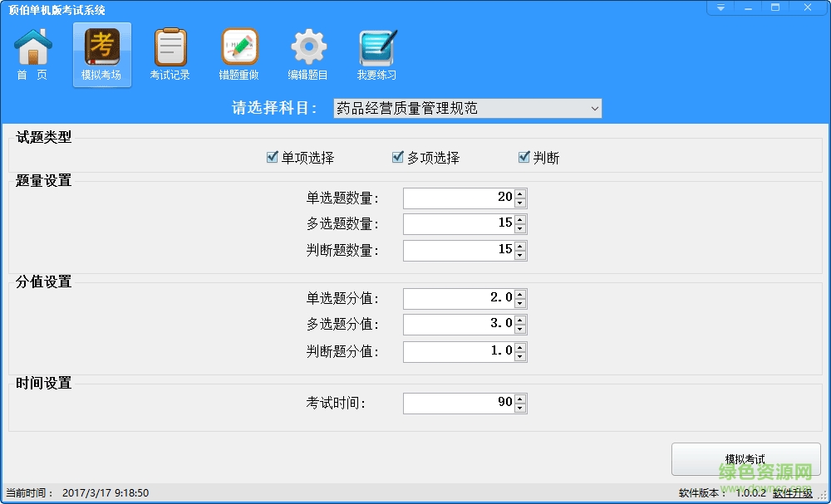
Task: Decrease 判断题分值 with down arrow
Action: pyautogui.click(x=520, y=357)
